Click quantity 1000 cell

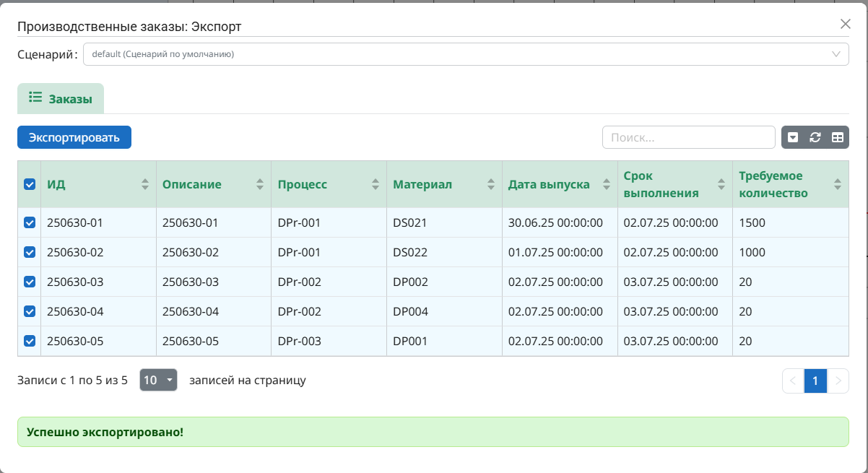tap(791, 253)
